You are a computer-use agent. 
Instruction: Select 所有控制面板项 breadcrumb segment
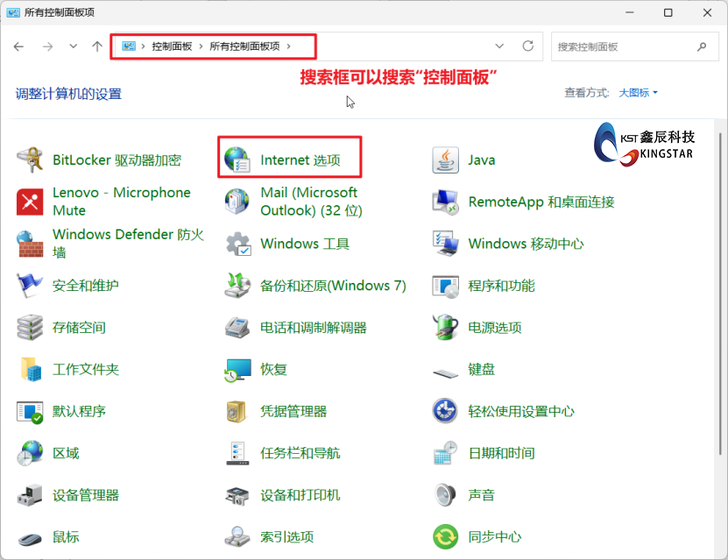(x=244, y=46)
